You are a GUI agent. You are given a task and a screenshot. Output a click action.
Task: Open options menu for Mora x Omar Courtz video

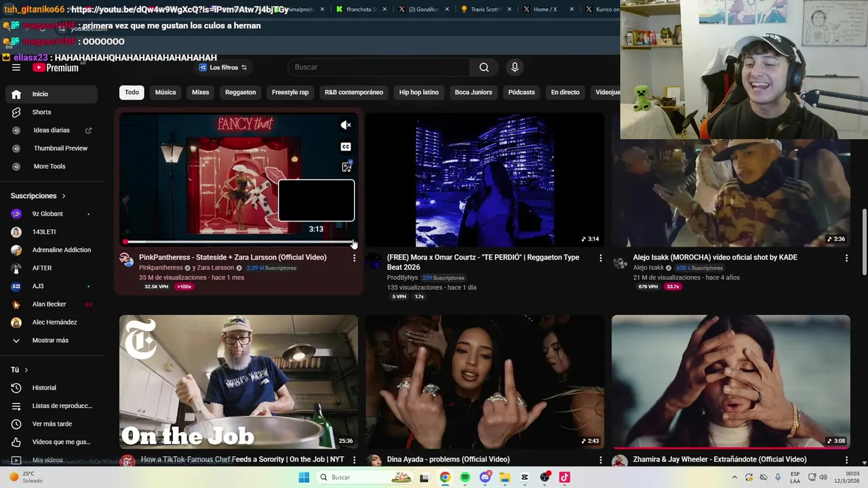[x=600, y=258]
